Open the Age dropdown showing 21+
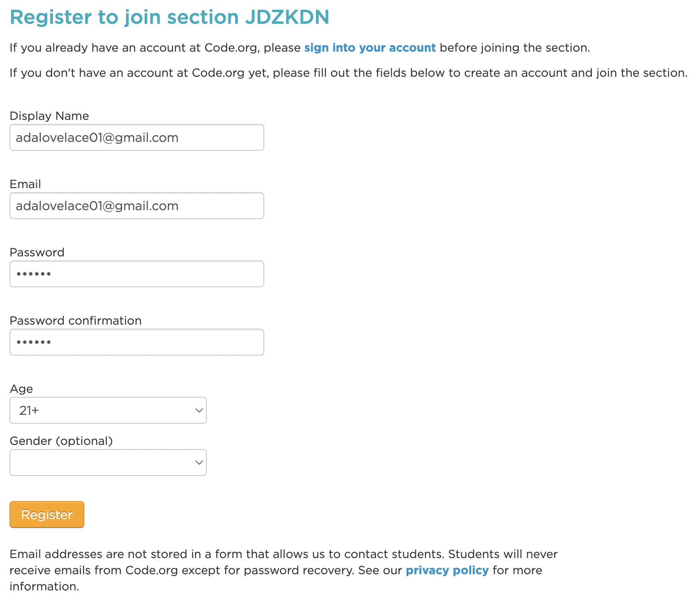 tap(108, 410)
